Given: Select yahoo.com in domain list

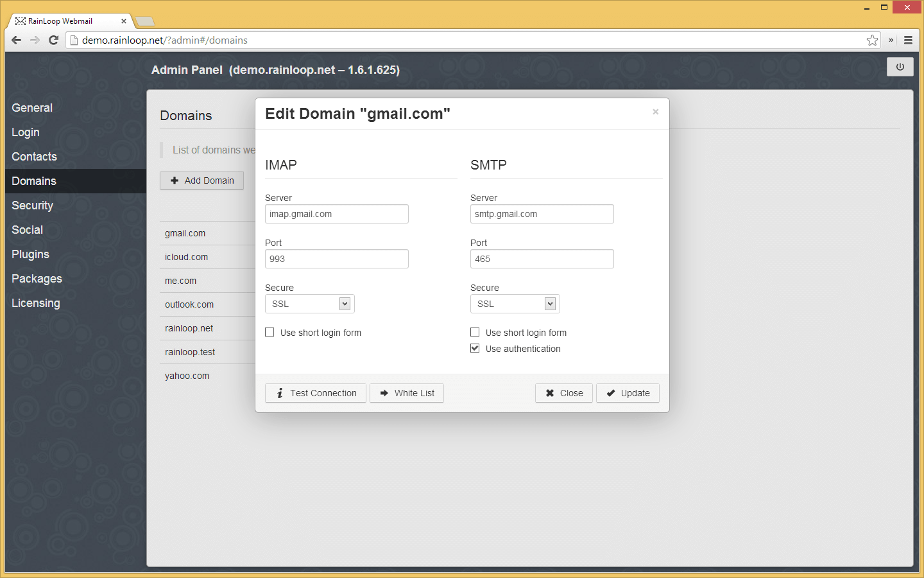Looking at the screenshot, I should coord(187,376).
